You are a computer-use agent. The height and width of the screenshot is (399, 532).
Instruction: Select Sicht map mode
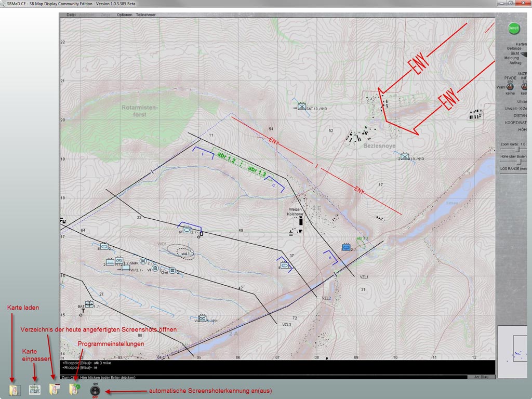pyautogui.click(x=515, y=54)
